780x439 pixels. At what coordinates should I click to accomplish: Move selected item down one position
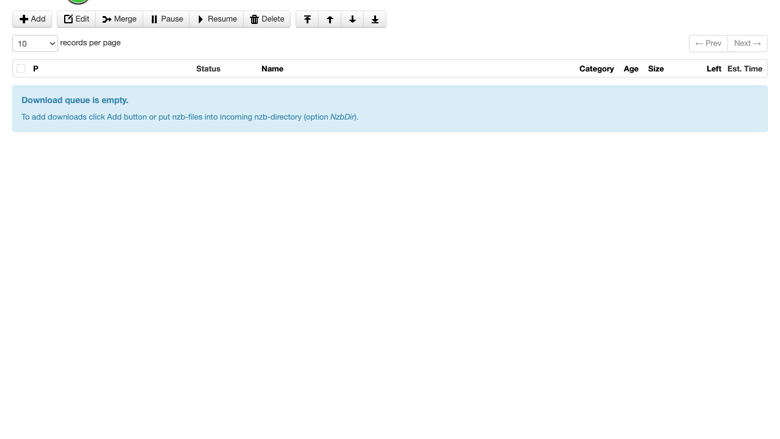point(352,19)
